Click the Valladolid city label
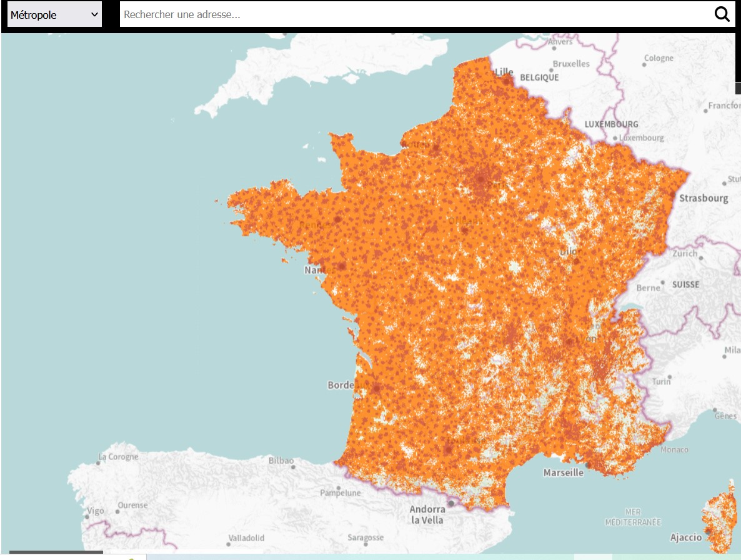Screen dimensions: 741x560 point(246,537)
